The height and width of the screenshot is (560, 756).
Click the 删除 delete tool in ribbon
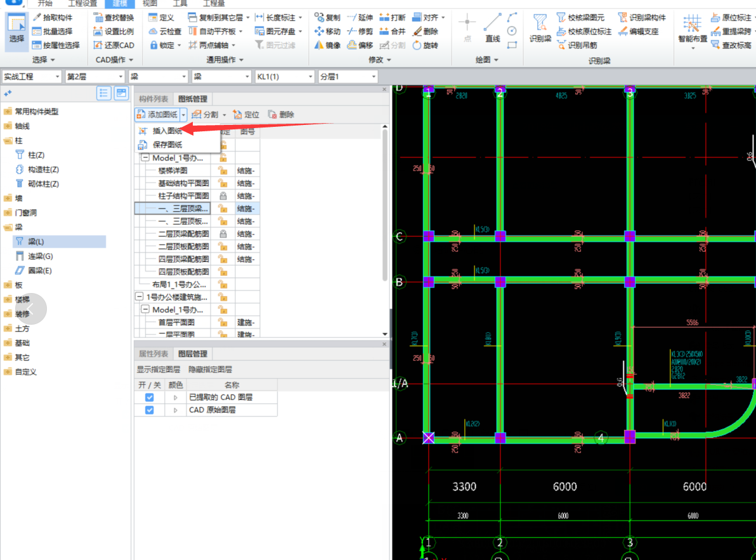[425, 31]
